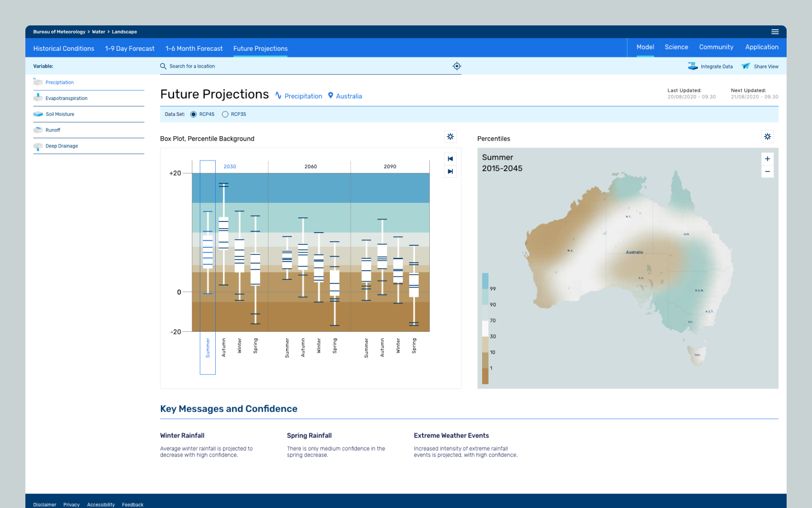Screen dimensions: 812x508
Task: Open 1-9 Day Forecast tab
Action: pyautogui.click(x=130, y=48)
